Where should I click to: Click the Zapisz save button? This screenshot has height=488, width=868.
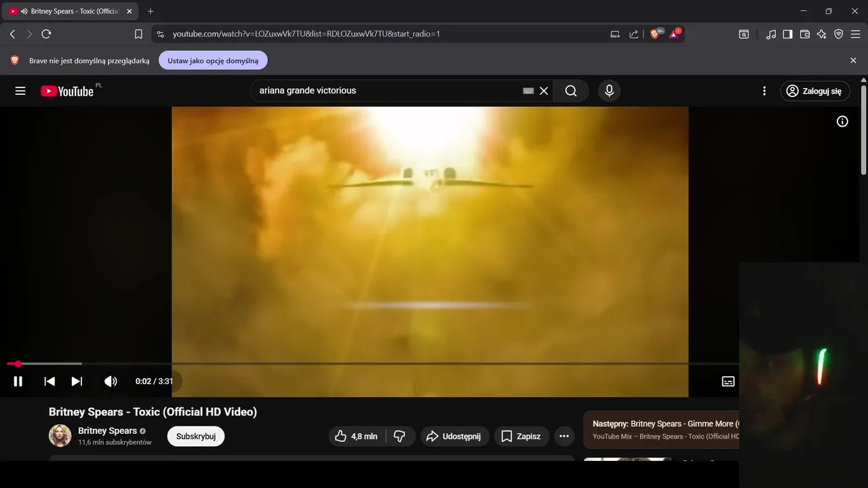click(521, 436)
